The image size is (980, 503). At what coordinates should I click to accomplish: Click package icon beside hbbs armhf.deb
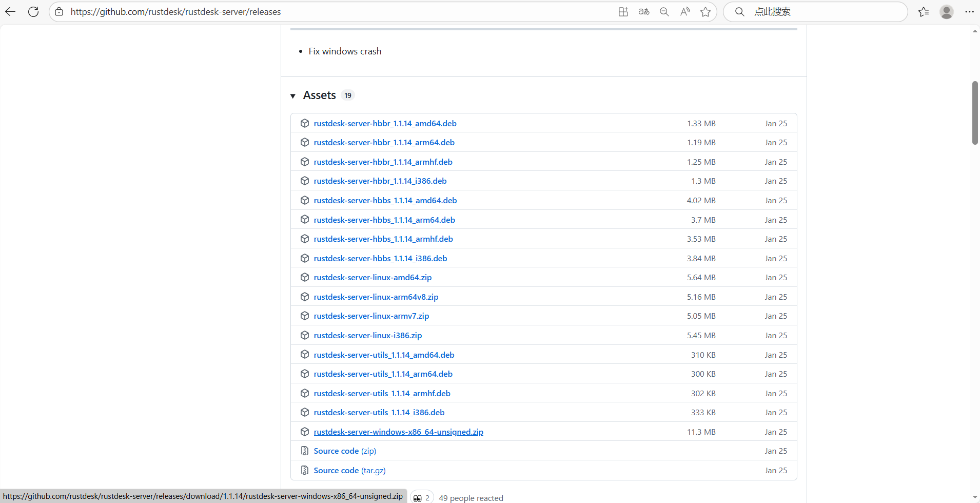(305, 239)
